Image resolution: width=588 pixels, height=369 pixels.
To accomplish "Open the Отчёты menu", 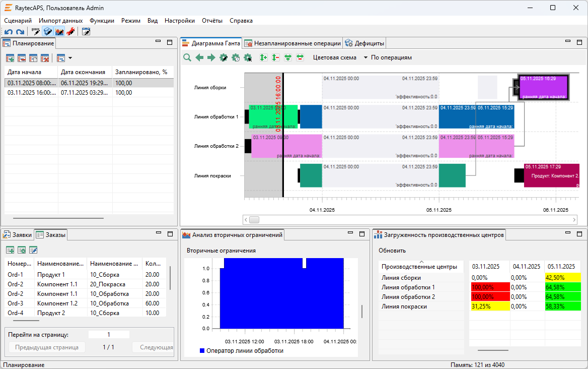I will (x=212, y=21).
